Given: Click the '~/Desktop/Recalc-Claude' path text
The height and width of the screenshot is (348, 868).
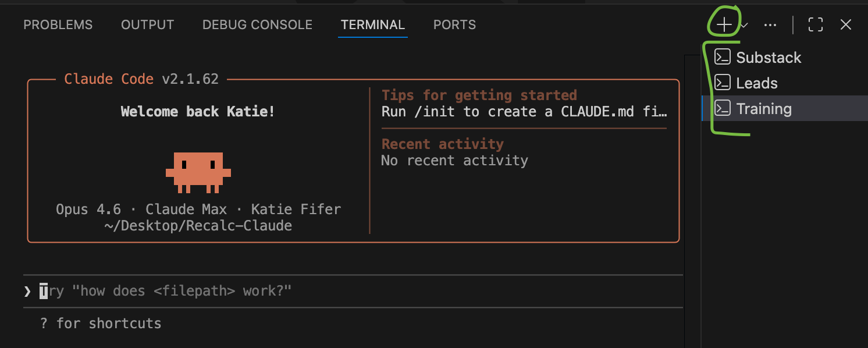Looking at the screenshot, I should (198, 226).
